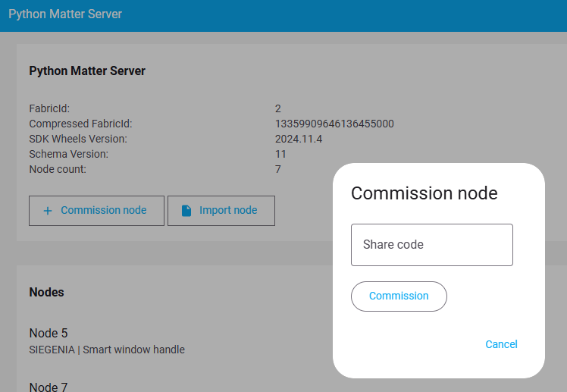567x392 pixels.
Task: Click the FabricId value 2
Action: pos(278,108)
